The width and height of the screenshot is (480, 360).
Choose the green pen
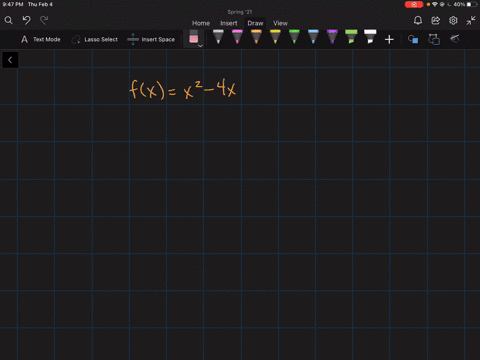pyautogui.click(x=294, y=37)
